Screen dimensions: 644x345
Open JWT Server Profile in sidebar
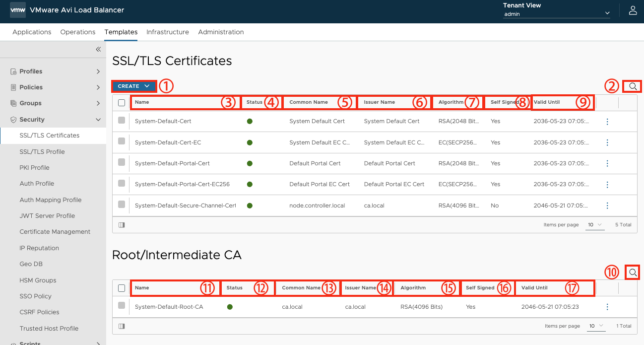[47, 216]
